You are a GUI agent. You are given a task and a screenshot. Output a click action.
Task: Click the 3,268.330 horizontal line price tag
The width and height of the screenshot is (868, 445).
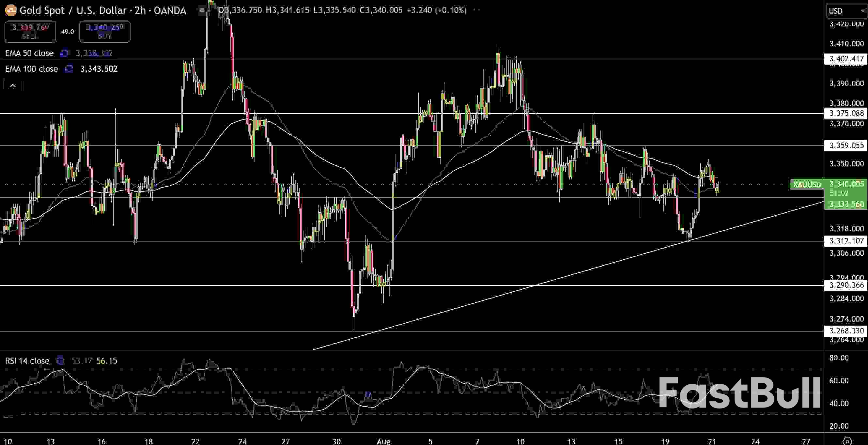coord(846,331)
